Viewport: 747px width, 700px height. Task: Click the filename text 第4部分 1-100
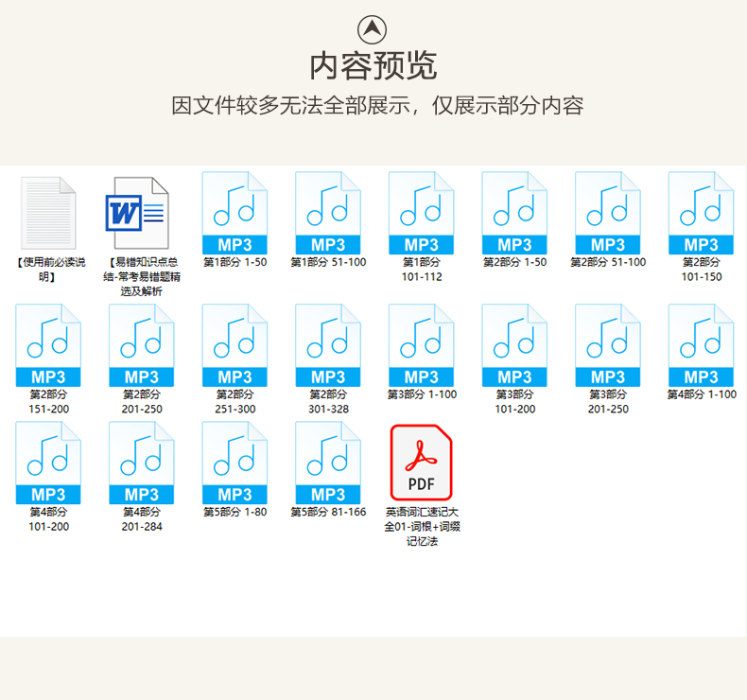pos(702,394)
